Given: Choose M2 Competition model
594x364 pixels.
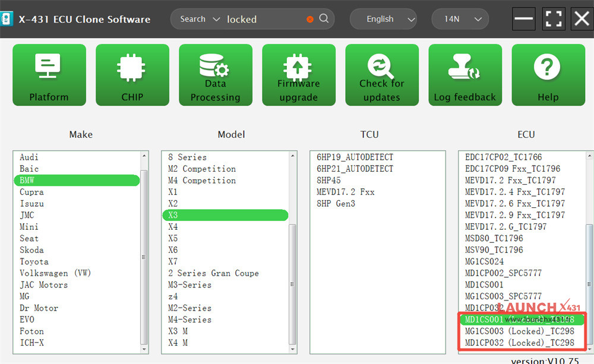Looking at the screenshot, I should click(x=202, y=169).
